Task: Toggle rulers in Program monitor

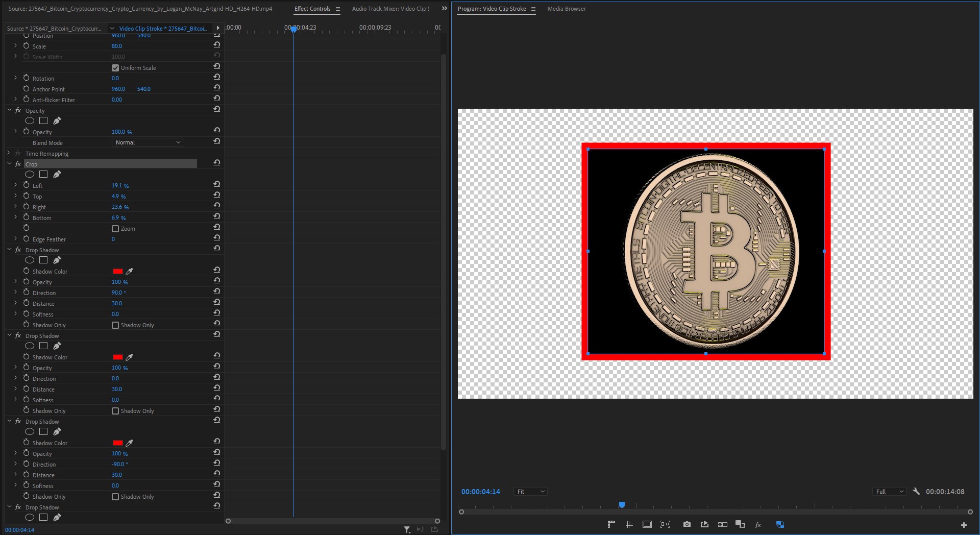Action: coord(611,524)
